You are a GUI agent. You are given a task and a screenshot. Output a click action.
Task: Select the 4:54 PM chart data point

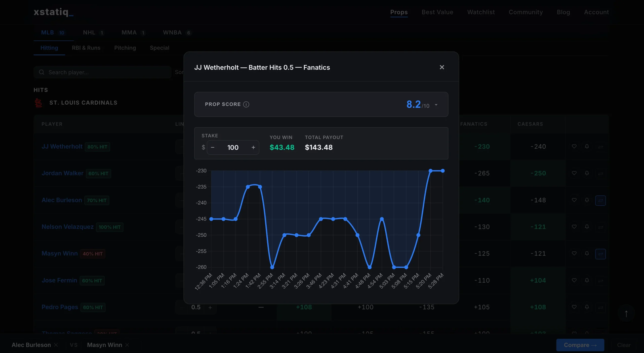(x=382, y=219)
